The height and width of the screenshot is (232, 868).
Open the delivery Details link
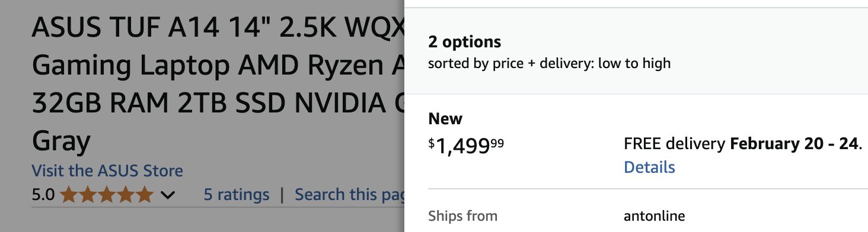(649, 167)
